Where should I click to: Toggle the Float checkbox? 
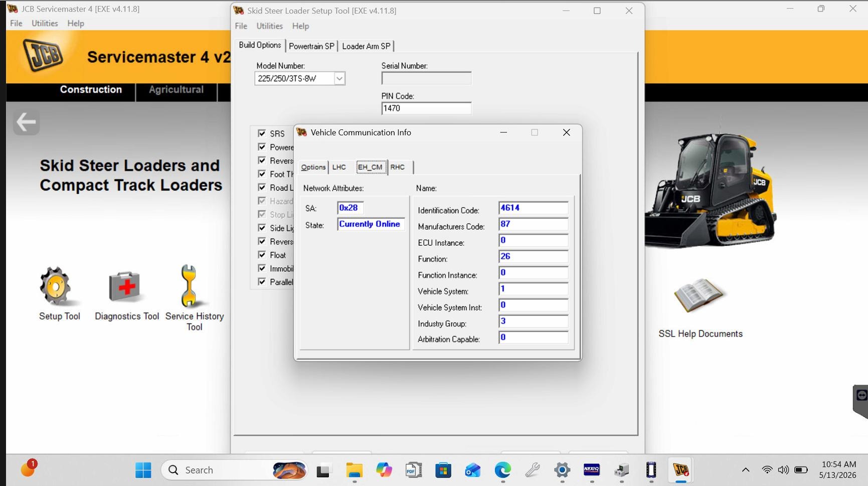[262, 255]
